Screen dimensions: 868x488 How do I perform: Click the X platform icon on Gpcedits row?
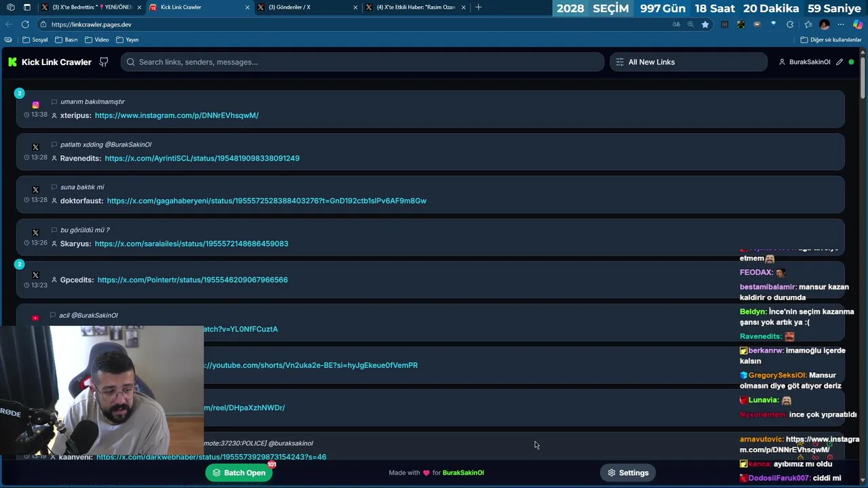(x=36, y=275)
